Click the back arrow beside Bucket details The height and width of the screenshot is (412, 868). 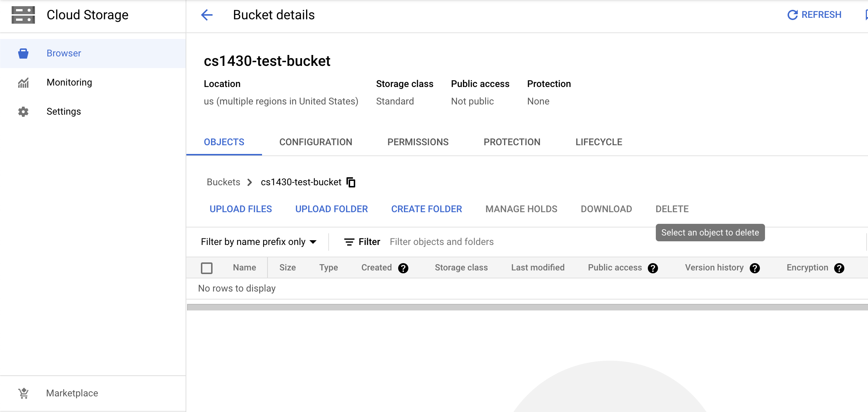click(x=207, y=15)
